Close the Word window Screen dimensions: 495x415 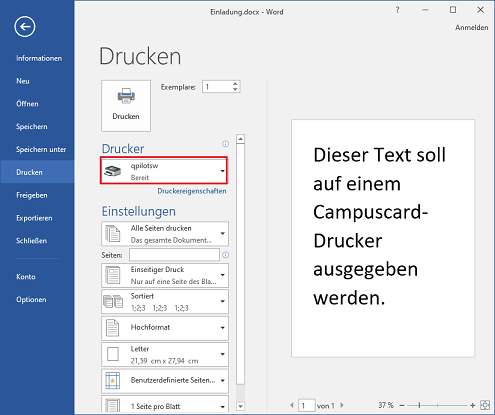(x=480, y=10)
